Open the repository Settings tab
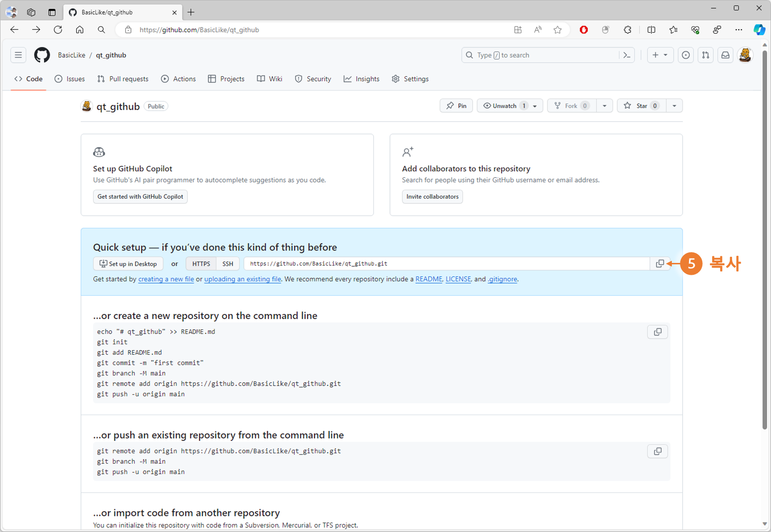The width and height of the screenshot is (771, 532). (410, 79)
